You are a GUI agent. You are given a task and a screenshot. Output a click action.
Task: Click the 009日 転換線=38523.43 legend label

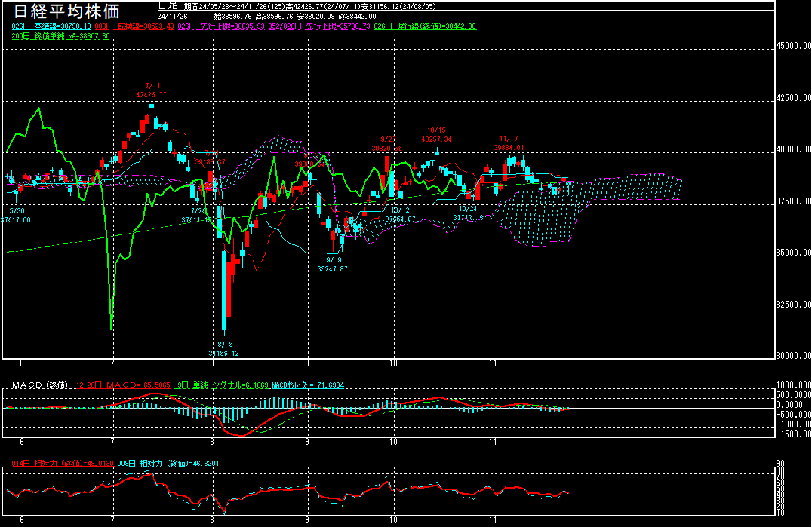(x=134, y=26)
